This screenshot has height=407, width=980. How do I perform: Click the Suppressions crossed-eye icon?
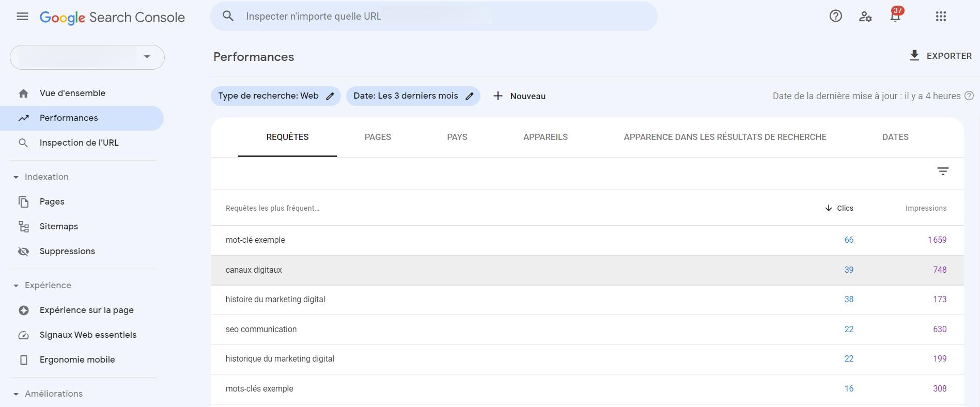(23, 252)
